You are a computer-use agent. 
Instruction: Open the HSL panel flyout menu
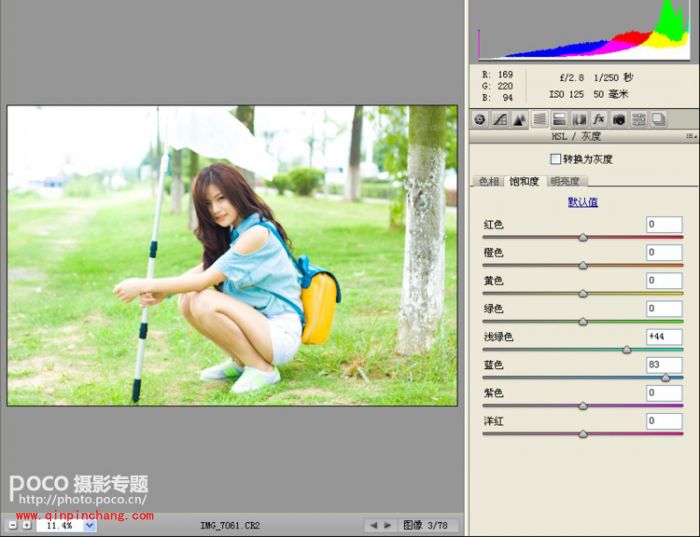(x=690, y=136)
